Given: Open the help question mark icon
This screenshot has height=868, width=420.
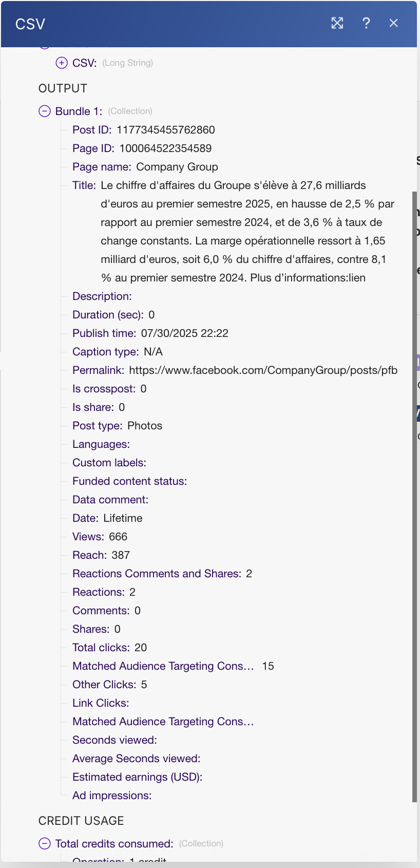Looking at the screenshot, I should (x=366, y=23).
